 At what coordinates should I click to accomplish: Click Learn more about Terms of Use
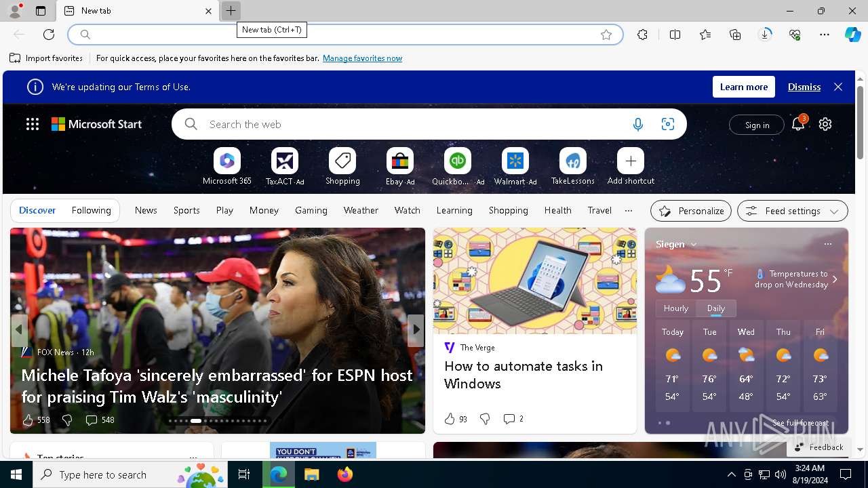[744, 87]
